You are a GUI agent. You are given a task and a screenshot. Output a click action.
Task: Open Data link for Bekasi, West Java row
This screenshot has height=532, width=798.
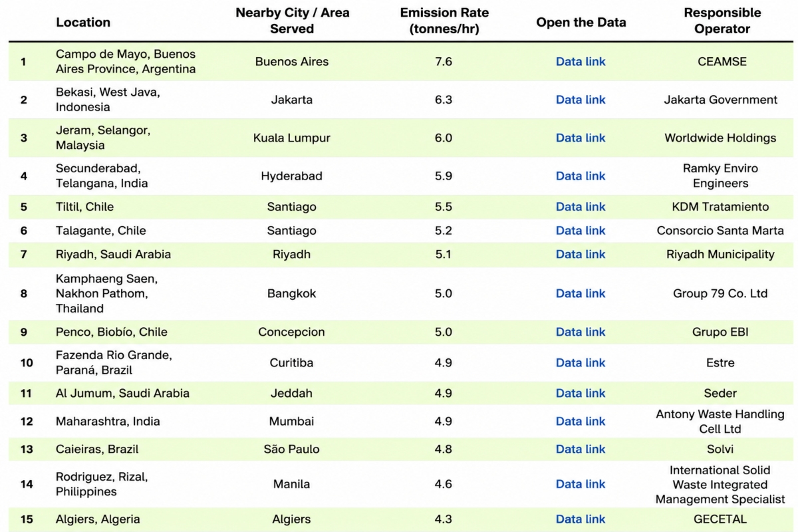[581, 100]
